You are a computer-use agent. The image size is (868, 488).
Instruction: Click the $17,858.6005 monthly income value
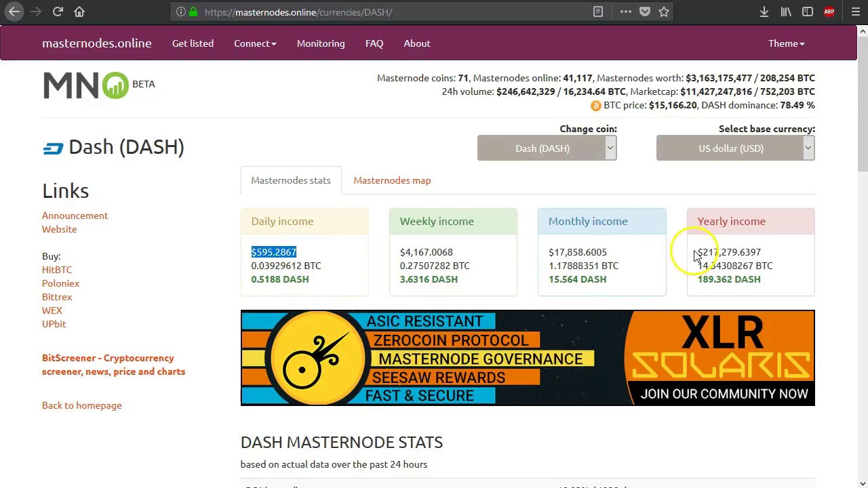578,252
